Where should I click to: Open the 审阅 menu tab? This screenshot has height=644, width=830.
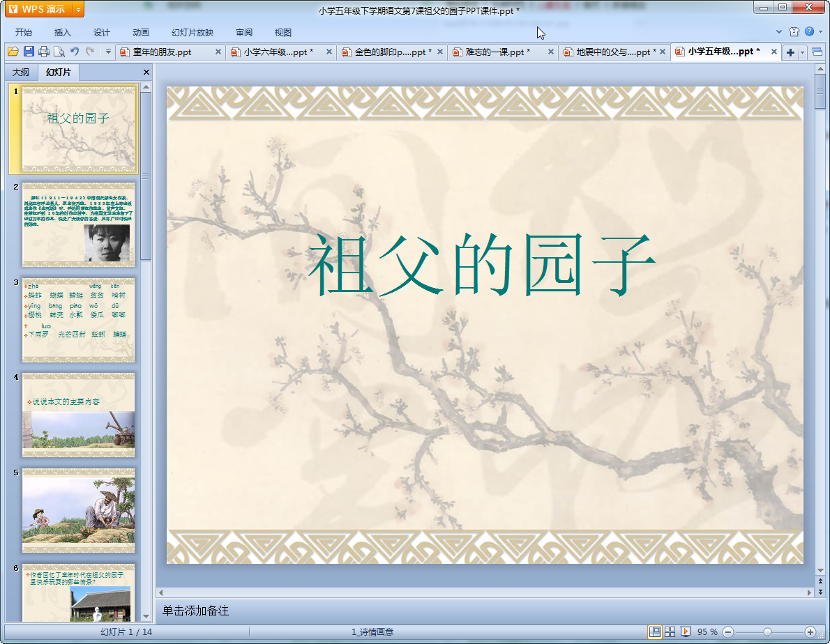pyautogui.click(x=244, y=32)
